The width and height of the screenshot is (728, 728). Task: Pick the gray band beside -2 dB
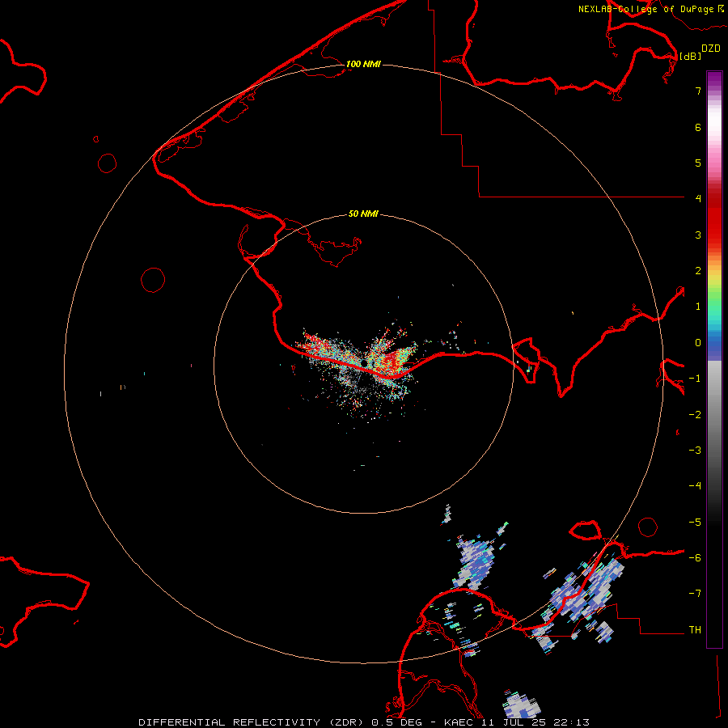tap(714, 415)
